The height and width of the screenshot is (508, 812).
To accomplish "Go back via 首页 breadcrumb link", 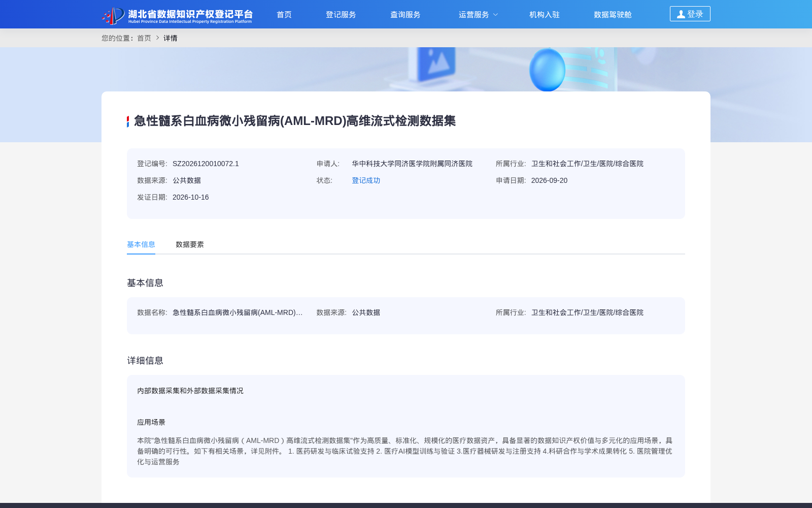I will (144, 38).
